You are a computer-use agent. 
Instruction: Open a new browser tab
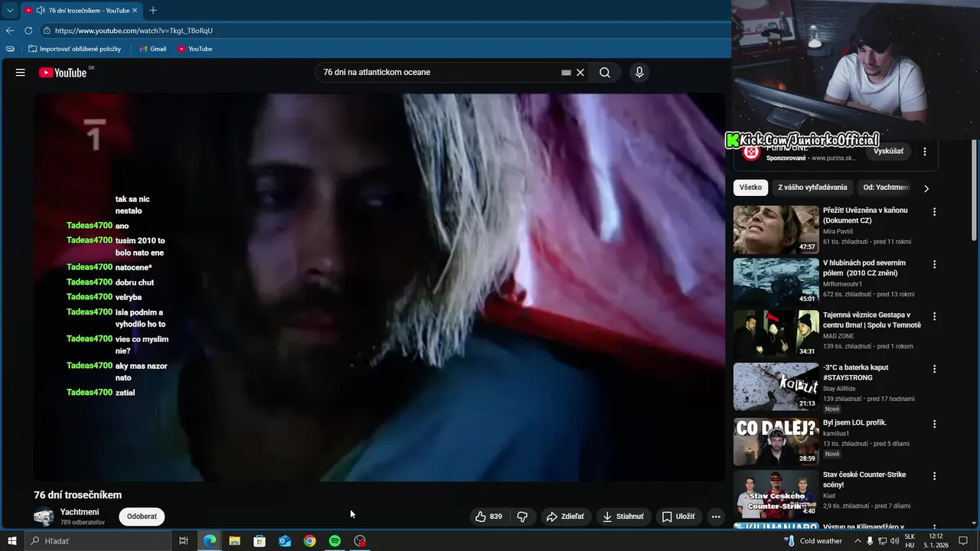click(153, 11)
